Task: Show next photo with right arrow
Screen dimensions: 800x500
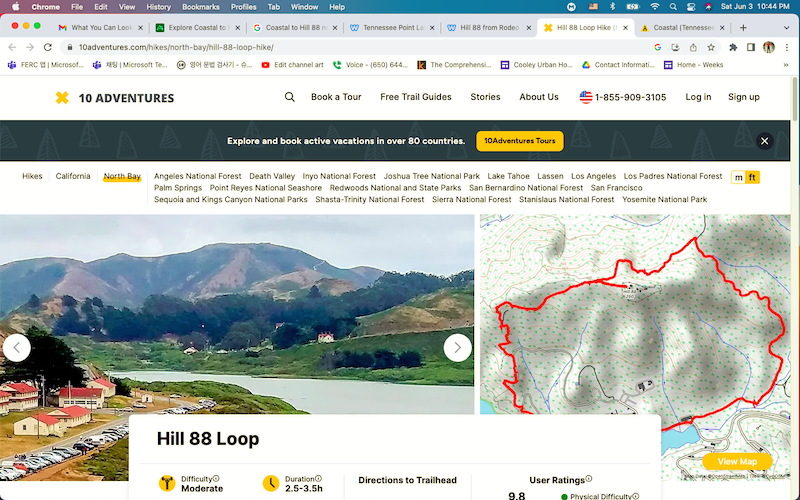Action: (x=457, y=348)
